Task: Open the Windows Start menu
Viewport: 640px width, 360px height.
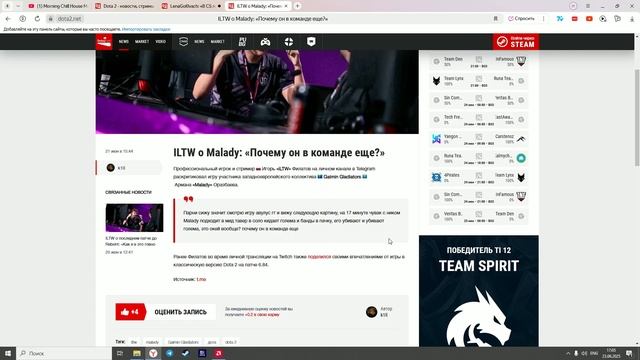Action: point(7,353)
